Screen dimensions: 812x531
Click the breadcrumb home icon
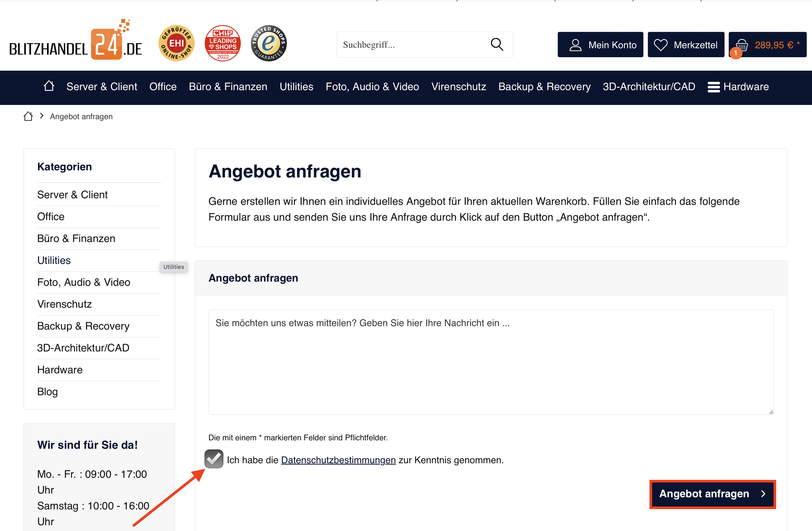pos(28,116)
